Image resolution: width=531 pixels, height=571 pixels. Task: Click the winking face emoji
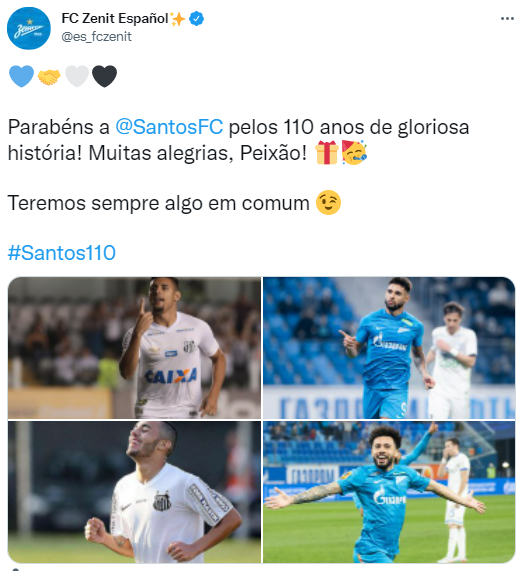(x=329, y=202)
